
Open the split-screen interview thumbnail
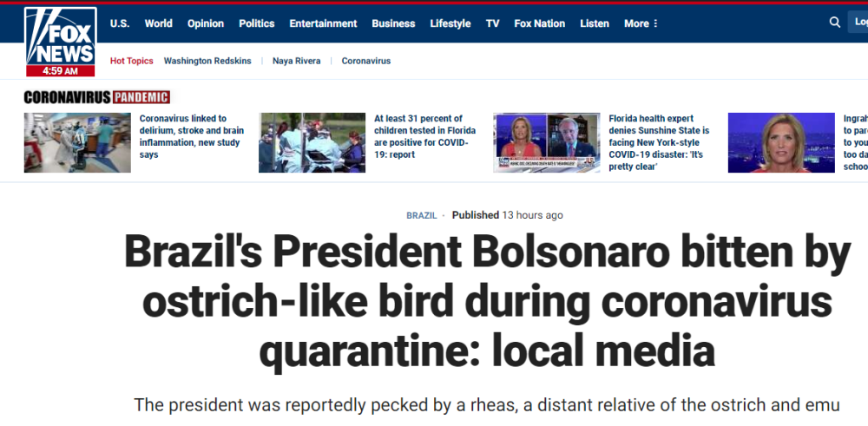546,143
